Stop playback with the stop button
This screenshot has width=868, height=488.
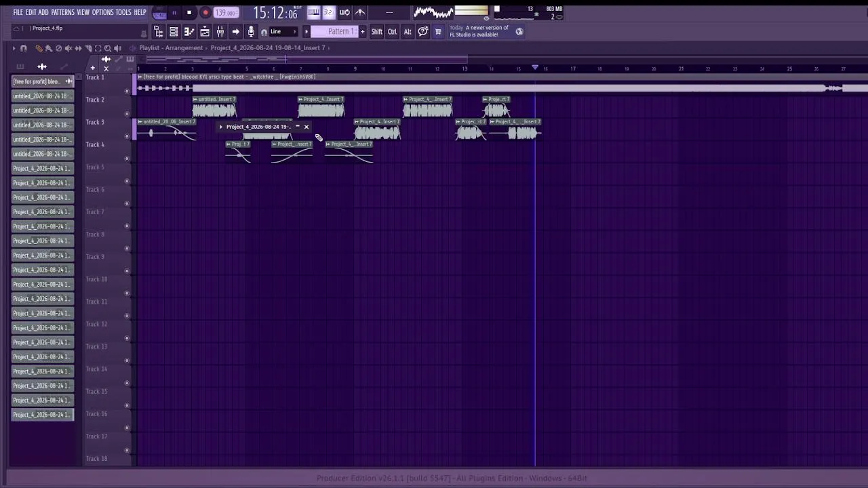pyautogui.click(x=189, y=12)
